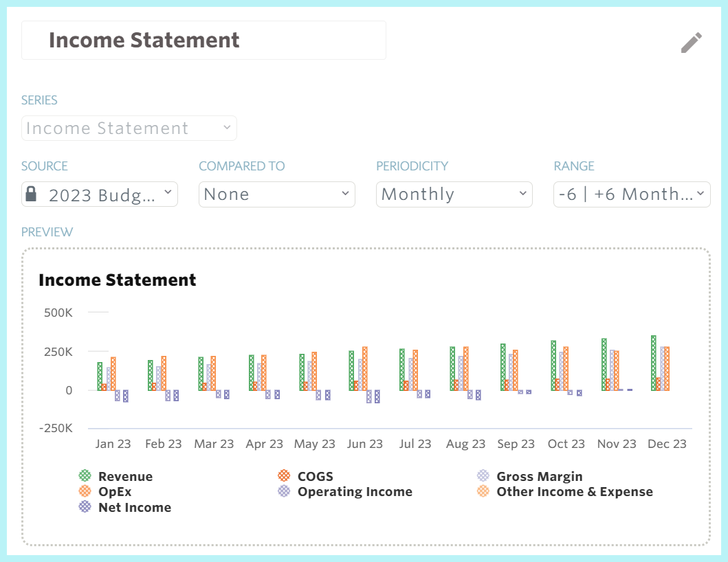Click the pencil edit icon
This screenshot has width=728, height=562.
692,41
